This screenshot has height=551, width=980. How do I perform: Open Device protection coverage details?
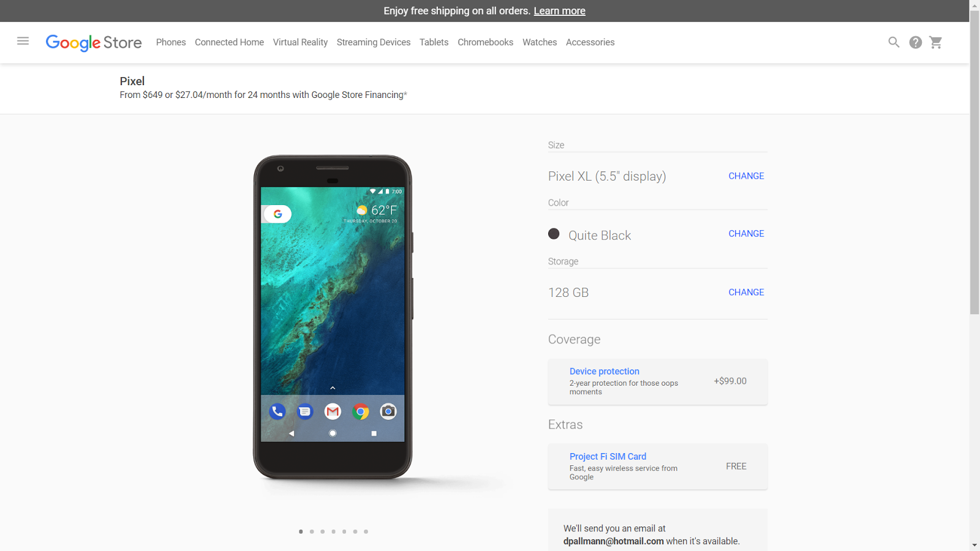click(604, 371)
